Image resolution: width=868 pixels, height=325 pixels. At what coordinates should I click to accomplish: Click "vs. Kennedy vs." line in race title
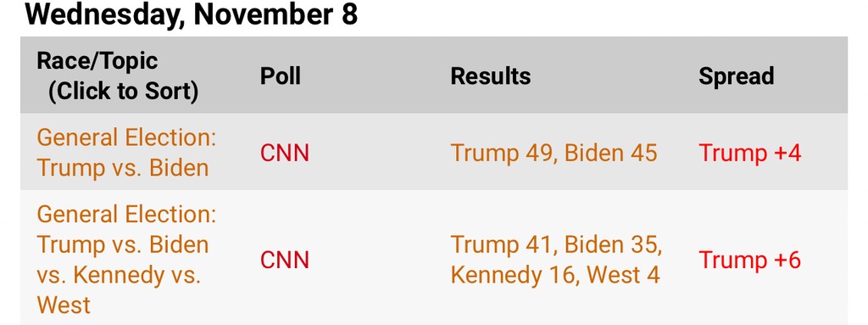coord(119,275)
